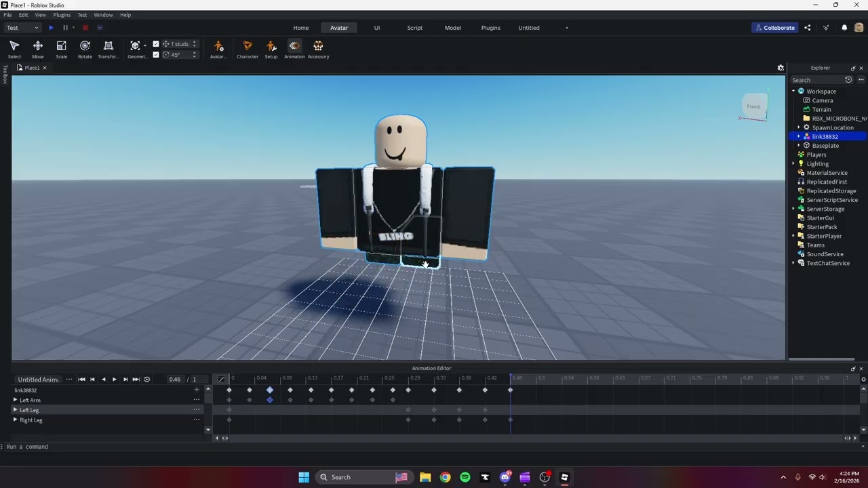This screenshot has height=488, width=868.
Task: Activate the Rotate tool
Action: 85,49
